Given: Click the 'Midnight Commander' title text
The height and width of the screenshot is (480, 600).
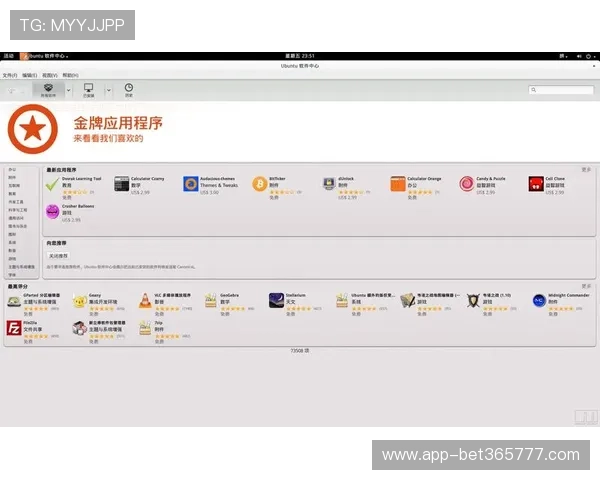Looking at the screenshot, I should pyautogui.click(x=569, y=296).
